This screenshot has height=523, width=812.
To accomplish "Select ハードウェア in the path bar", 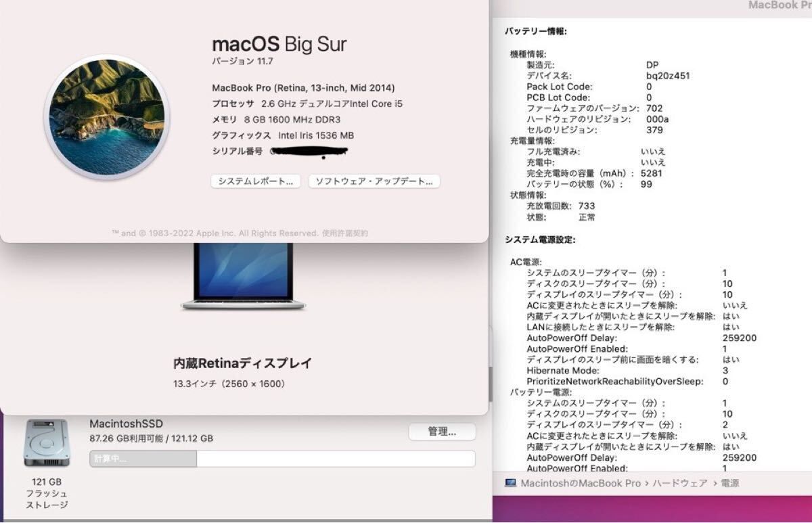I will click(x=679, y=483).
